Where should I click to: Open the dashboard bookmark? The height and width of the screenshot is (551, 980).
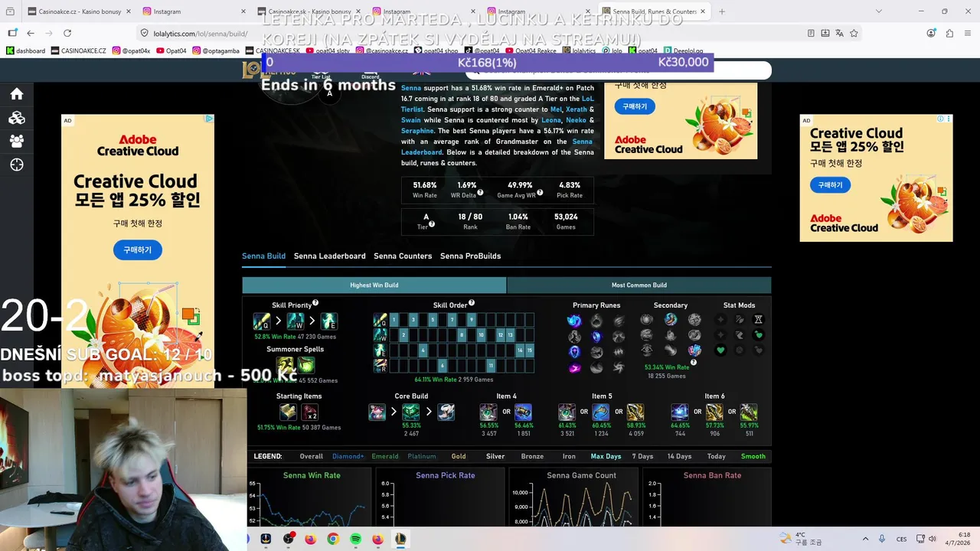click(25, 51)
